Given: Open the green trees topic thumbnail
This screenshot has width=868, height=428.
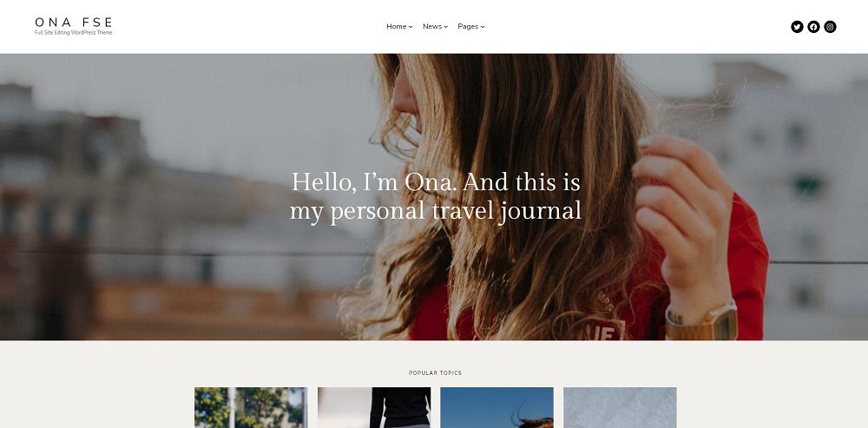Looking at the screenshot, I should point(251,407).
